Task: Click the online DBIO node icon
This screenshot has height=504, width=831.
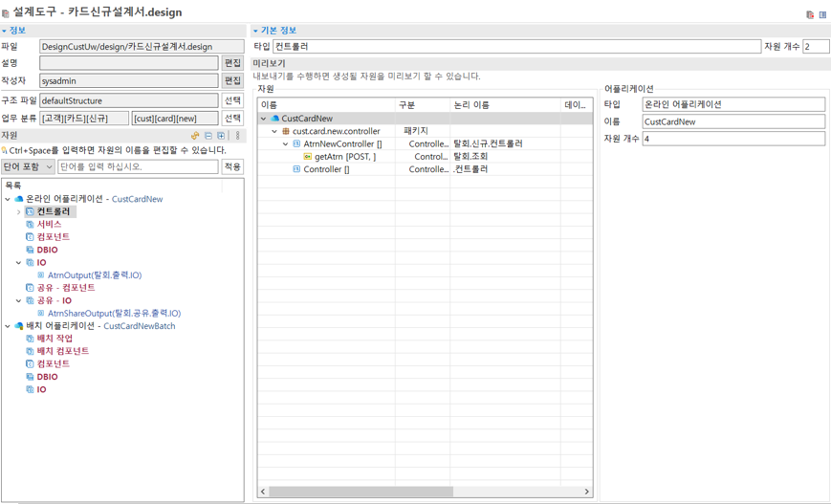Action: (x=31, y=250)
